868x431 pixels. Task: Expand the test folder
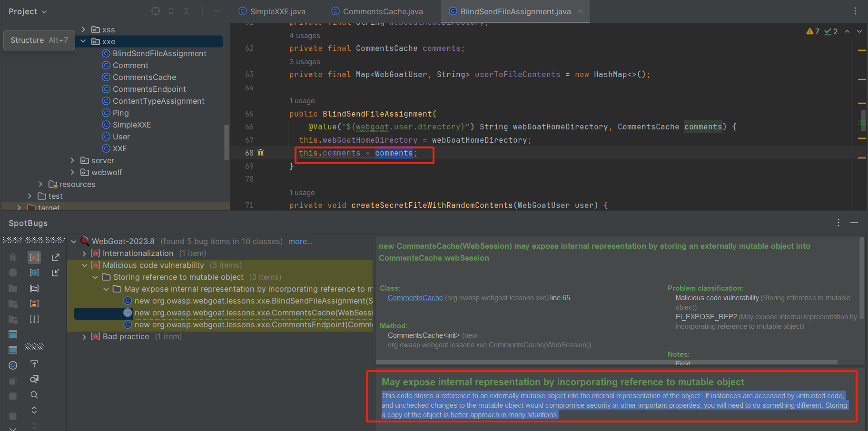pyautogui.click(x=30, y=196)
